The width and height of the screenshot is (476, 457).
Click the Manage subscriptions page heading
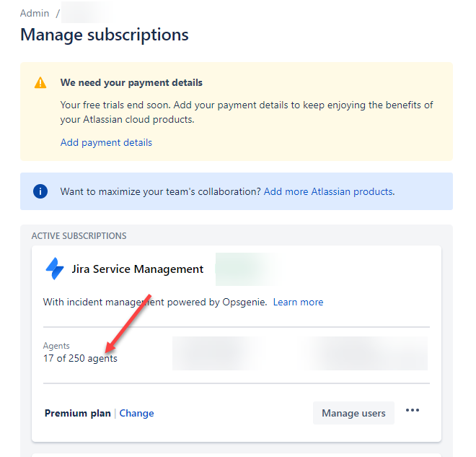pos(105,35)
